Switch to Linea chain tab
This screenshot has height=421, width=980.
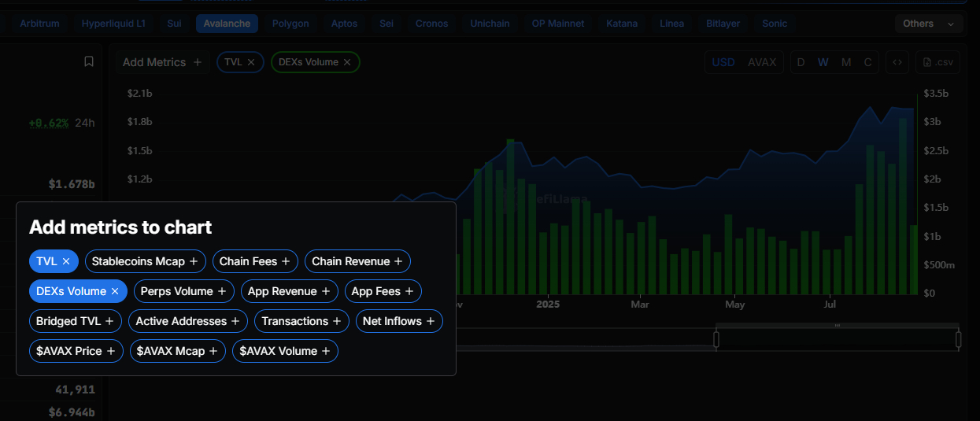tap(671, 24)
